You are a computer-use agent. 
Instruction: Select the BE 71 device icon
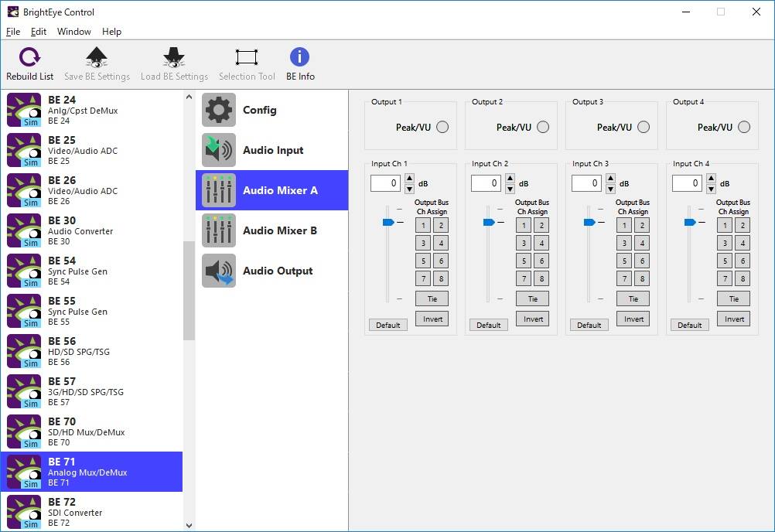click(x=24, y=472)
